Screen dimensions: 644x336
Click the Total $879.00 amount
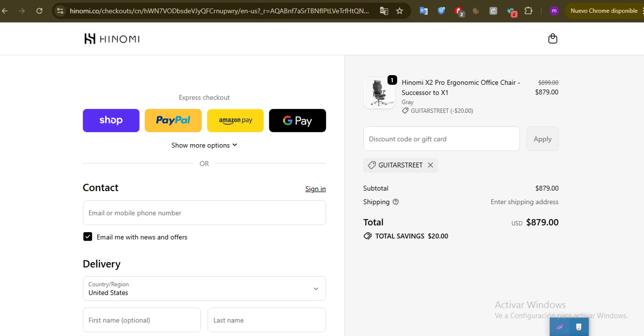pos(542,222)
